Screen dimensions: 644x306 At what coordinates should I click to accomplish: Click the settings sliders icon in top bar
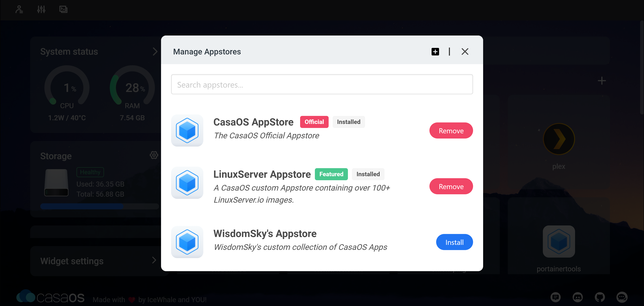(41, 10)
